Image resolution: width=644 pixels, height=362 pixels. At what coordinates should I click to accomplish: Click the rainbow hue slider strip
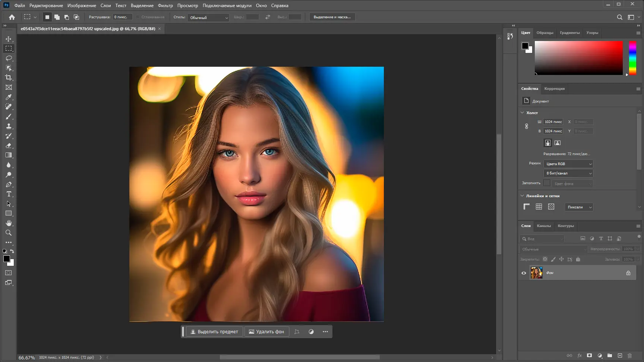632,58
